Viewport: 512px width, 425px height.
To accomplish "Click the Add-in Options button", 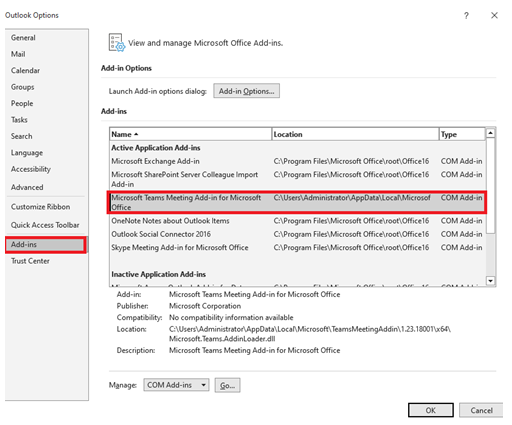I will [246, 91].
